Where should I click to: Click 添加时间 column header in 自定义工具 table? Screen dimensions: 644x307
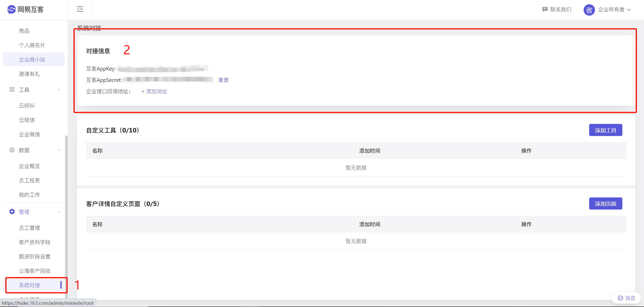coord(370,151)
